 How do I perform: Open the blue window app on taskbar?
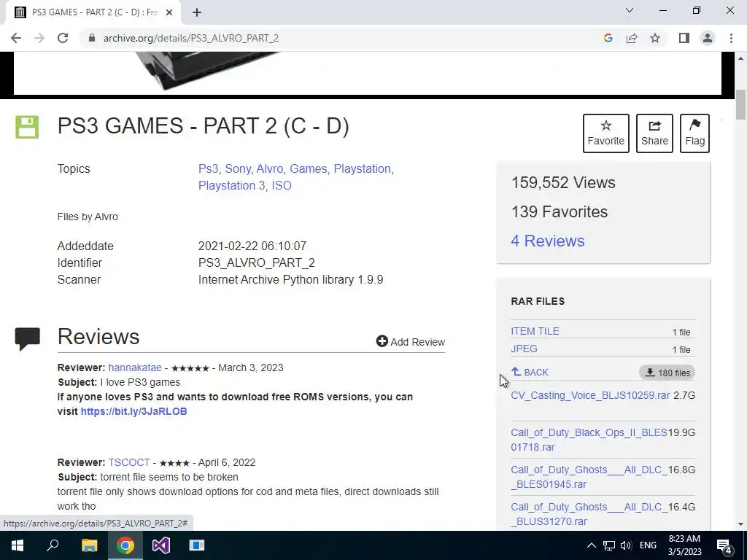point(197,545)
